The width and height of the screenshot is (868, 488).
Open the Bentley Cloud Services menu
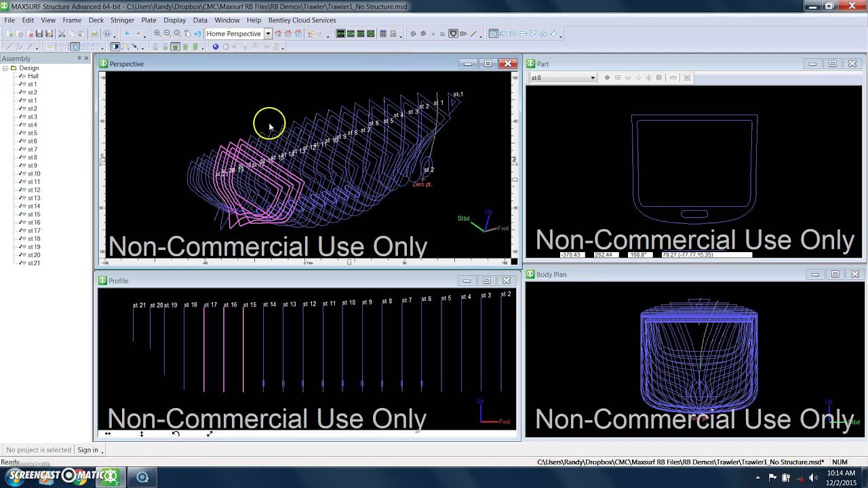302,20
